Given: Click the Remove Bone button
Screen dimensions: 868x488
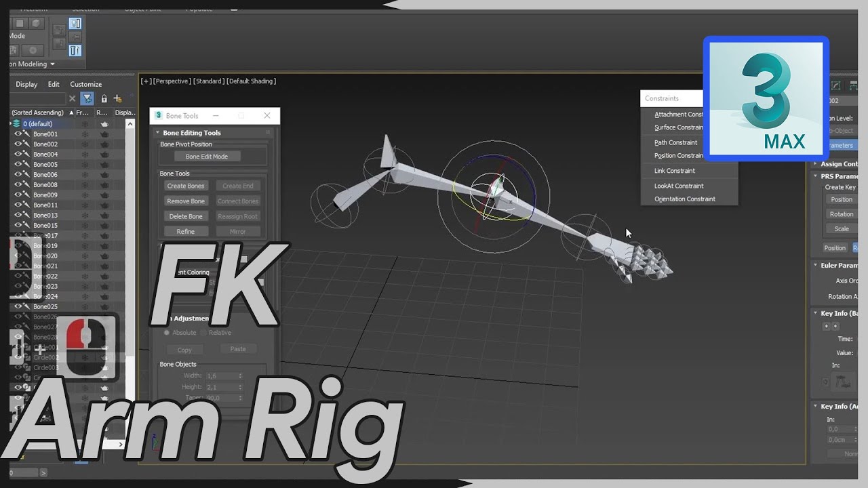Looking at the screenshot, I should [x=186, y=201].
